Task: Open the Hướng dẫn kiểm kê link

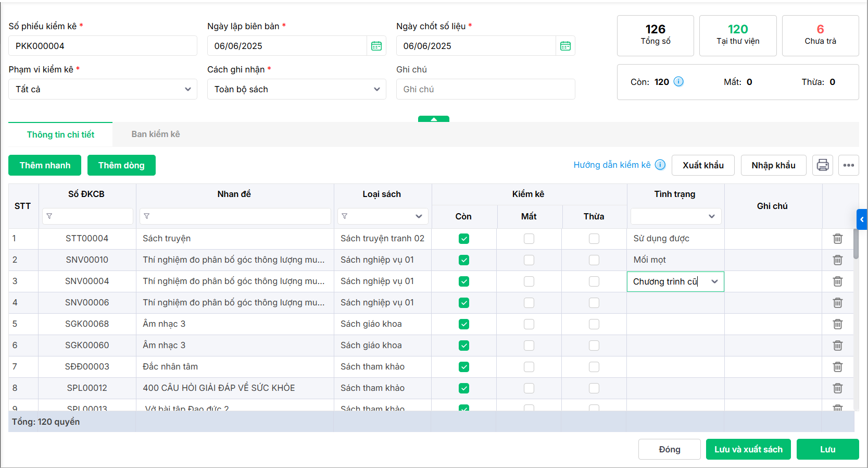Action: (612, 165)
